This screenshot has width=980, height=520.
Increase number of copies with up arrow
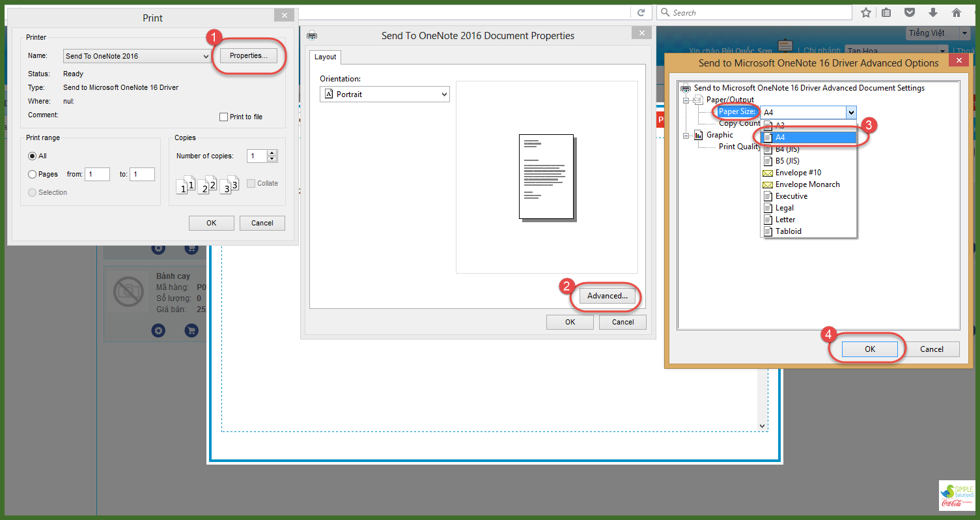point(272,153)
